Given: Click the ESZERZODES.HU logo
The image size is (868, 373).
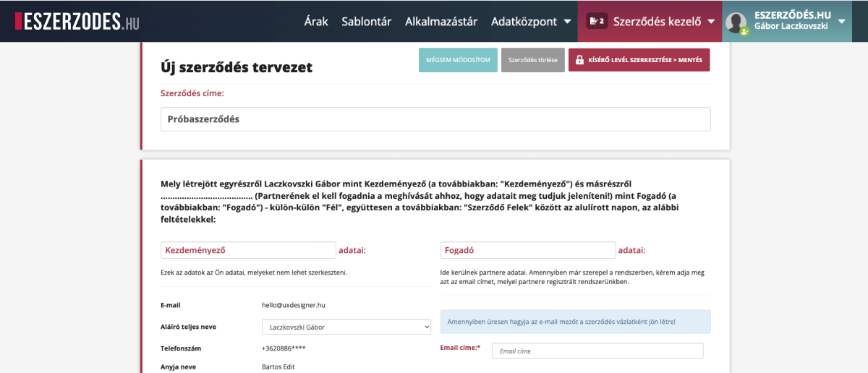Looking at the screenshot, I should coord(77,22).
